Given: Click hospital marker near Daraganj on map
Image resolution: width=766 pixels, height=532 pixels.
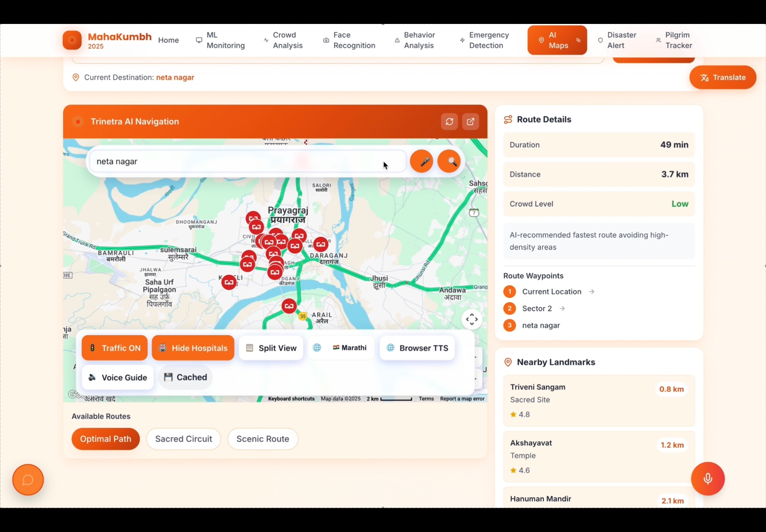Looking at the screenshot, I should pyautogui.click(x=321, y=244).
